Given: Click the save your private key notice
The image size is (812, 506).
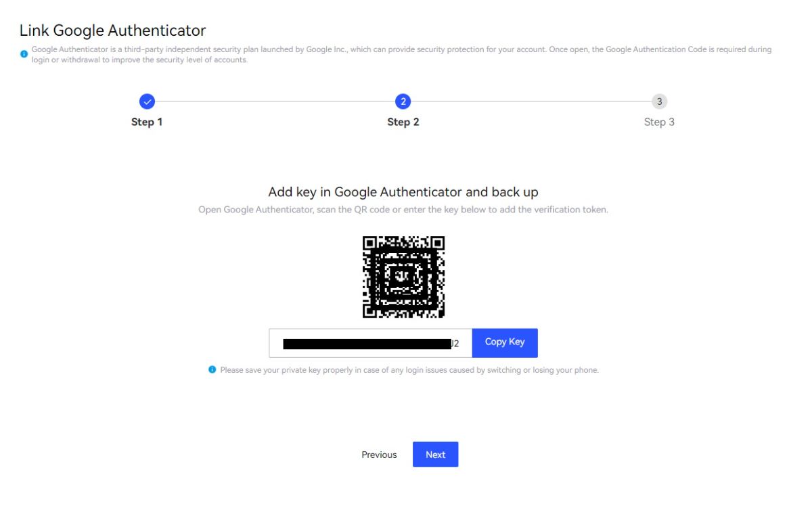Looking at the screenshot, I should (409, 370).
